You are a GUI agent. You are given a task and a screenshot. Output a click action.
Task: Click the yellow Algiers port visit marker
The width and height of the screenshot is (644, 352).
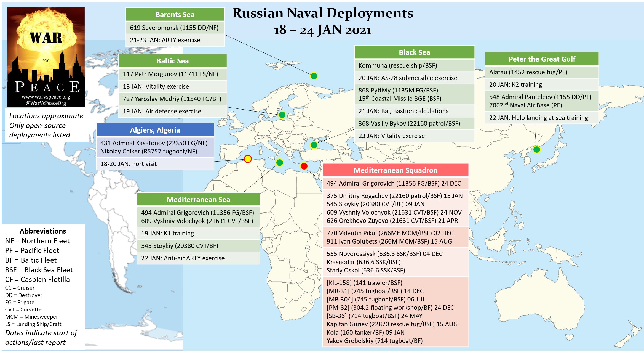click(248, 159)
